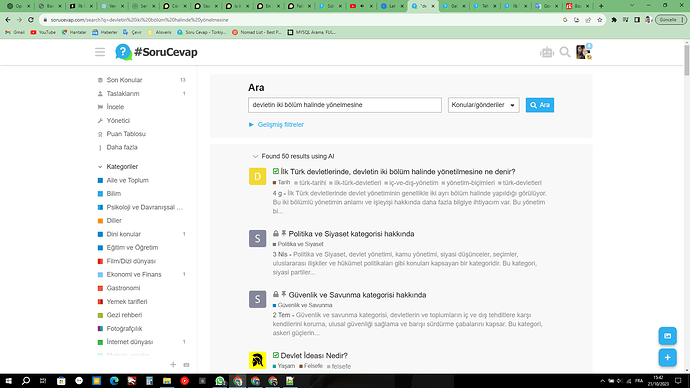Expand the Gelişmiş filtreler section
The height and width of the screenshot is (388, 690).
[x=276, y=124]
